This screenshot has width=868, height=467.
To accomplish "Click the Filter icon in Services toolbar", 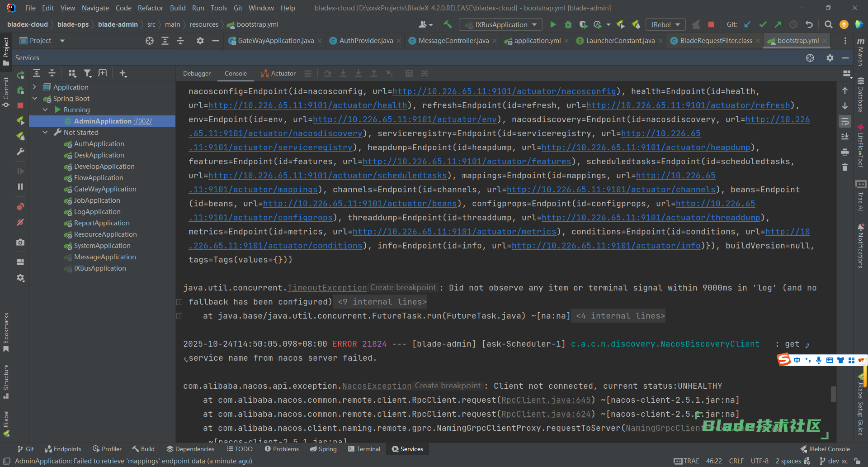I will pos(88,73).
